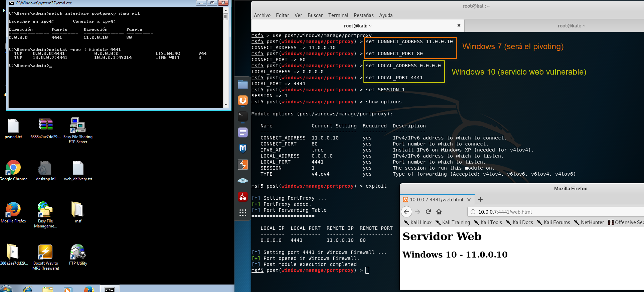The width and height of the screenshot is (644, 292).
Task: Open the Offensive Security bookmark
Action: click(626, 222)
